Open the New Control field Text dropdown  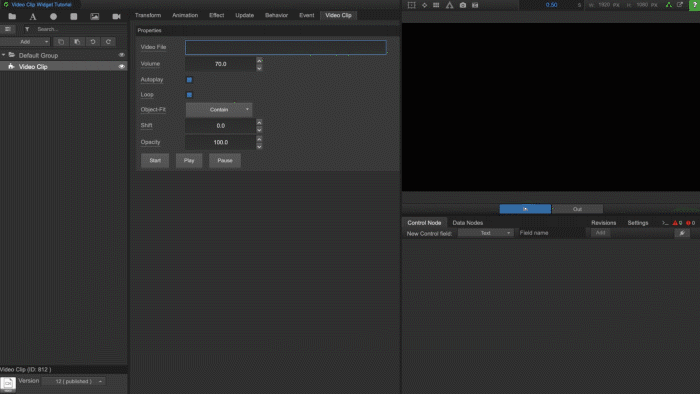coord(486,233)
